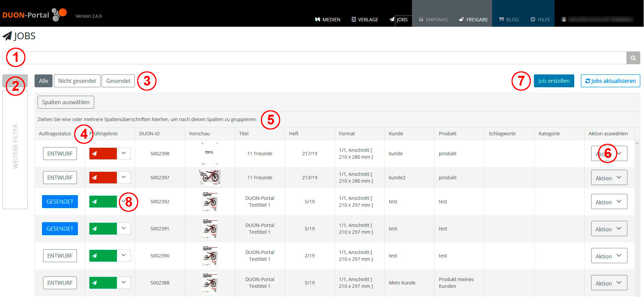Click Spalten auswählen button
Screen dimensions: 644x297
click(x=66, y=102)
